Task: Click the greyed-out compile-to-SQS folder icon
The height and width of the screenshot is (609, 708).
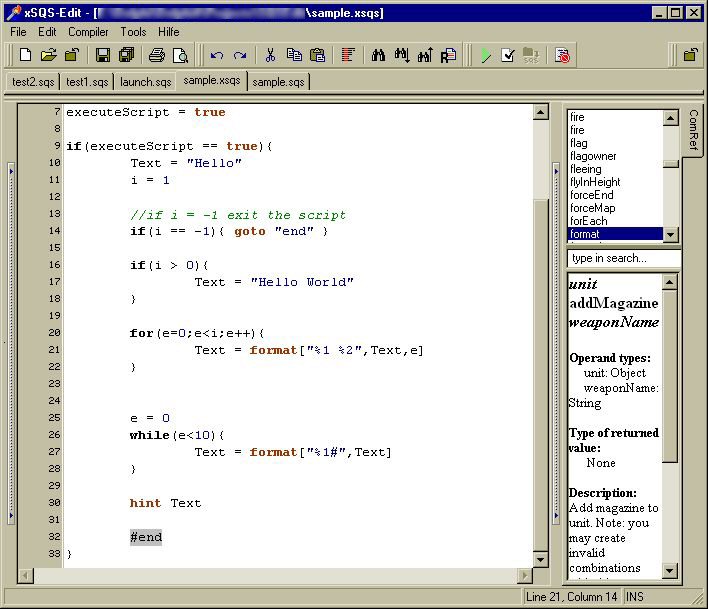Action: (531, 56)
